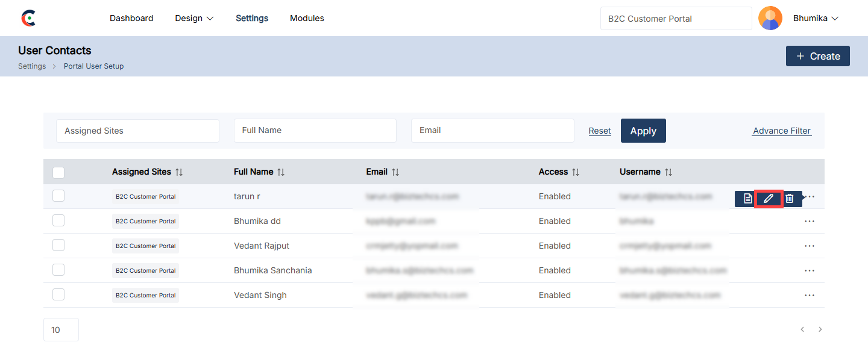Sort by Email column arrows
The width and height of the screenshot is (868, 354).
395,172
